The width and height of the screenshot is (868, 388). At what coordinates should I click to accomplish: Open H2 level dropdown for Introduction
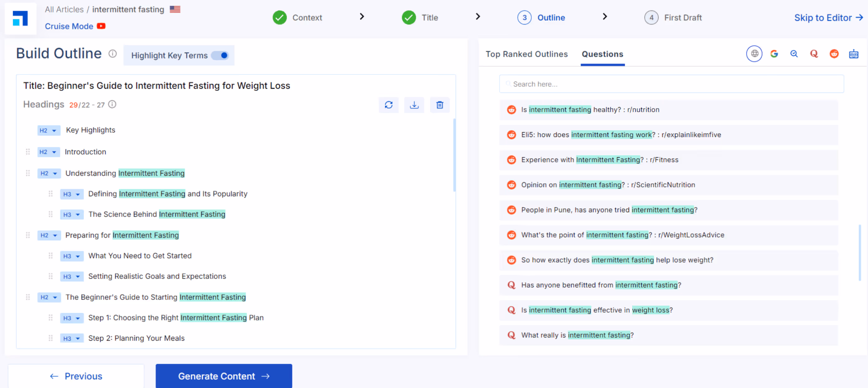49,152
